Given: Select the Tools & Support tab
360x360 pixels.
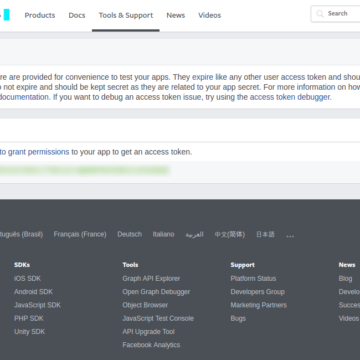Looking at the screenshot, I should point(126,15).
